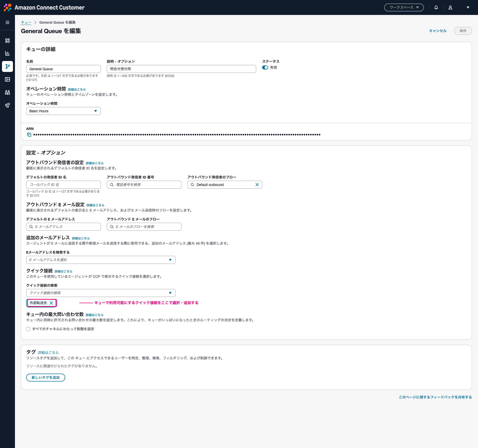This screenshot has width=478, height=448.
Task: Open the クイック接続の検索 dropdown
Action: coord(101,293)
